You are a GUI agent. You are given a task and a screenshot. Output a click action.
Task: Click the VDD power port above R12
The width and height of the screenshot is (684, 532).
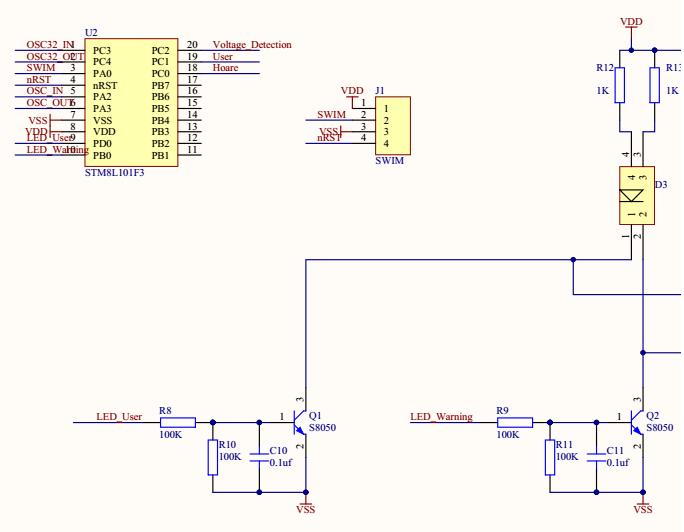click(631, 24)
